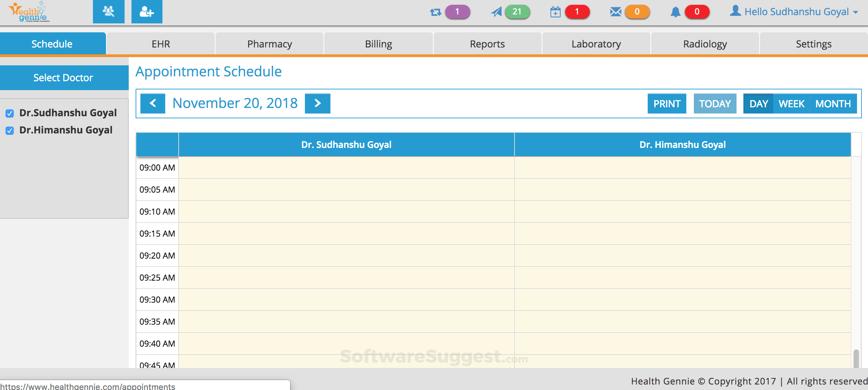Switch calendar to WEEK view
868x390 pixels.
pyautogui.click(x=791, y=104)
